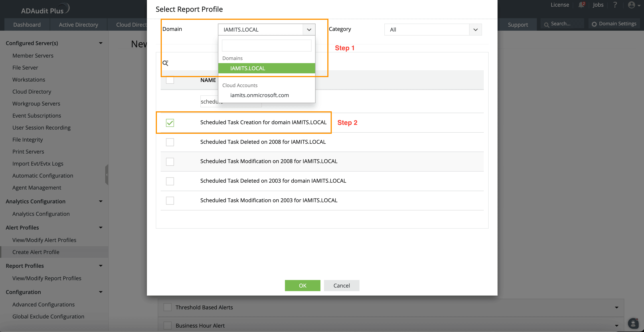The width and height of the screenshot is (644, 332).
Task: Open Import Evt/Evtx Logs in sidebar
Action: [38, 164]
